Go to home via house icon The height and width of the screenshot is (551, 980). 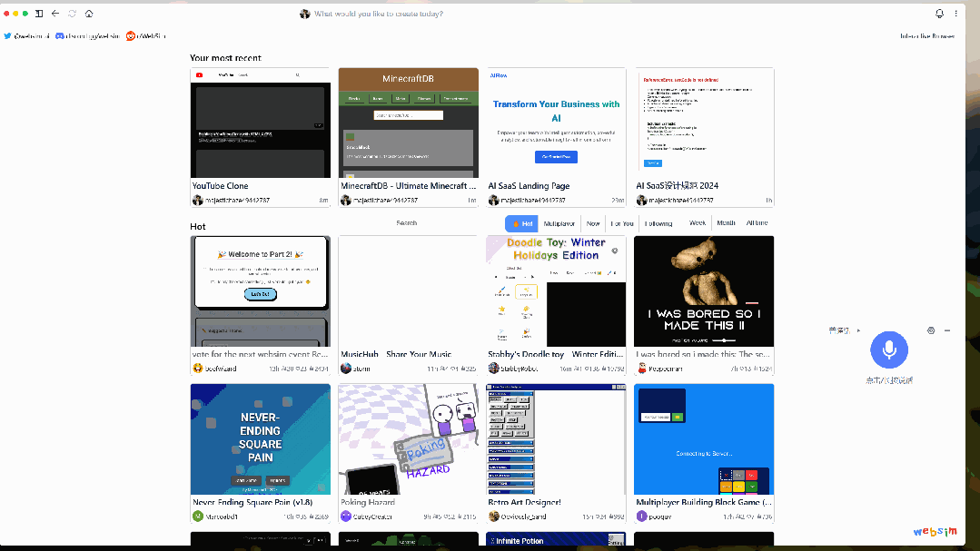[88, 14]
